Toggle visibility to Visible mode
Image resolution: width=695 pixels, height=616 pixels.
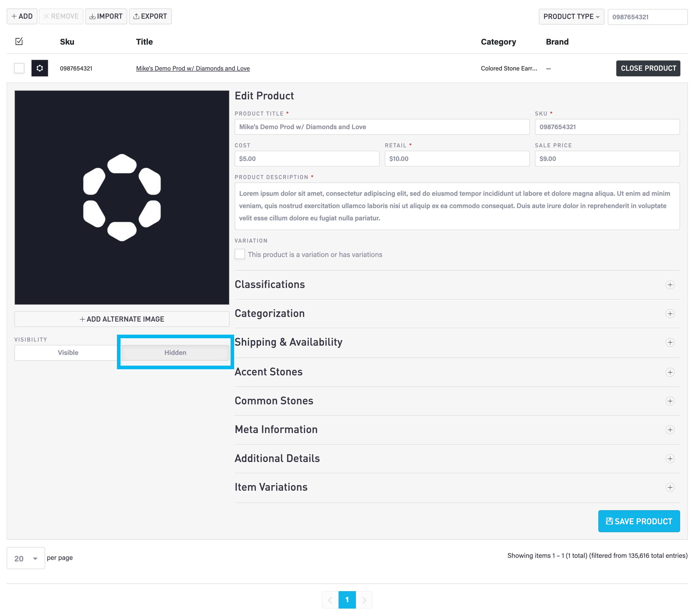tap(68, 353)
